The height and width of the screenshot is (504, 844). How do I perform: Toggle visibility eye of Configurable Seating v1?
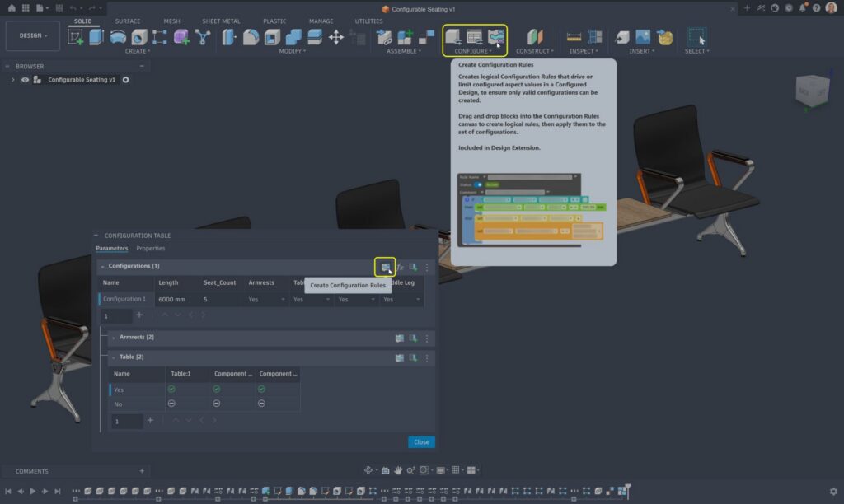pyautogui.click(x=26, y=80)
